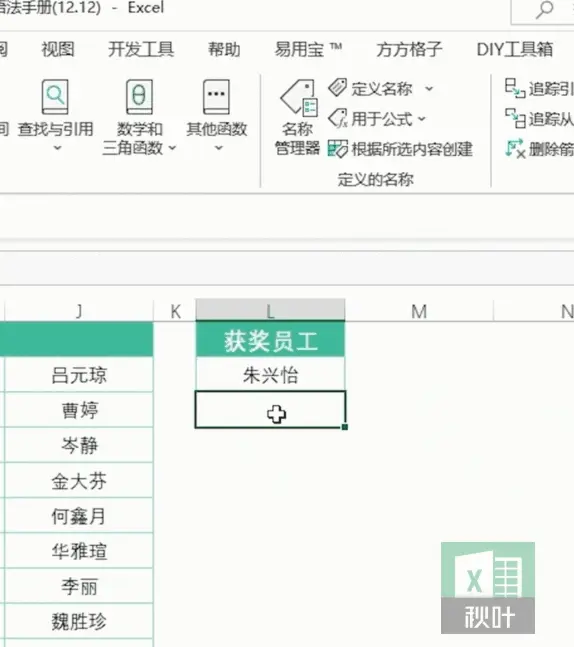Image resolution: width=574 pixels, height=647 pixels.
Task: Select the cell containing 魏胜珍
Action: click(79, 621)
